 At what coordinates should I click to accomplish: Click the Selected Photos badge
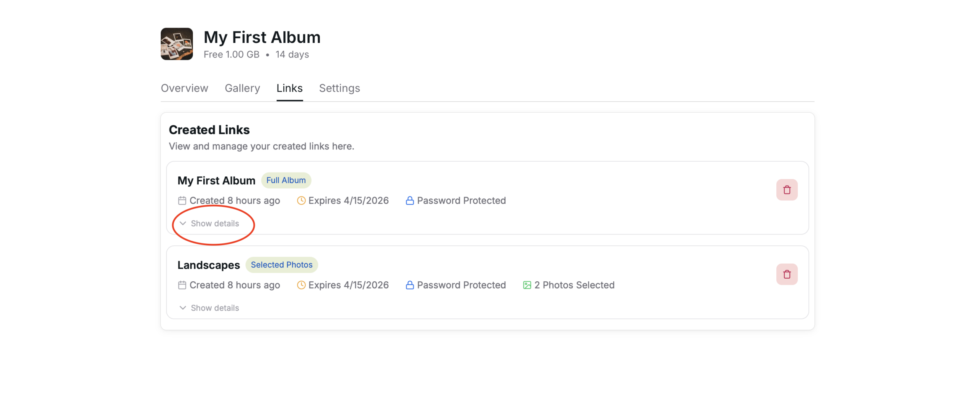coord(281,264)
